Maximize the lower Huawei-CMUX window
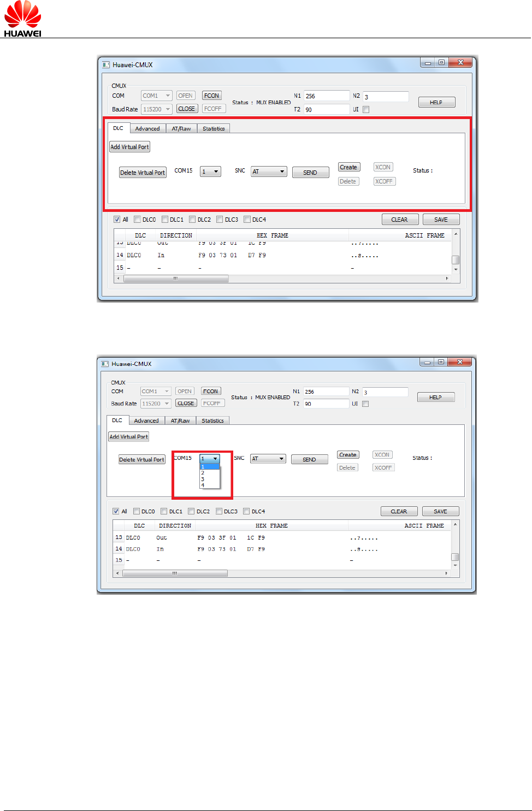532x811 pixels. coord(441,362)
